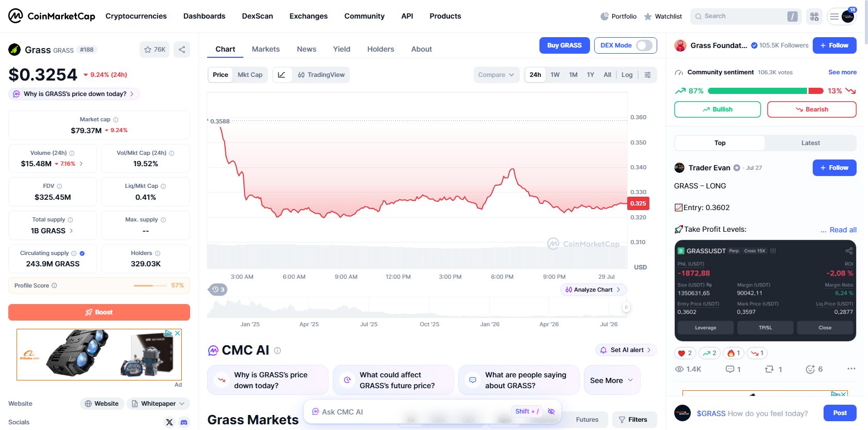Click the Search input field

point(746,17)
